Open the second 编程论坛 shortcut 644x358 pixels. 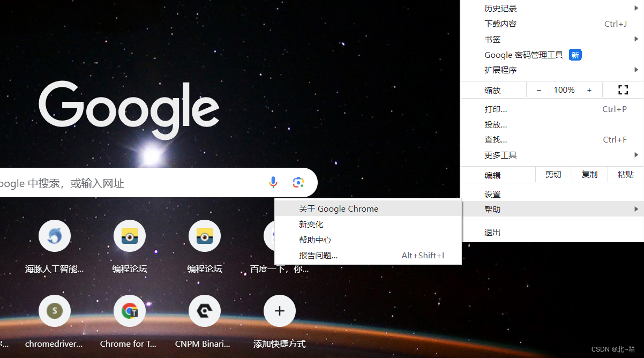[205, 236]
